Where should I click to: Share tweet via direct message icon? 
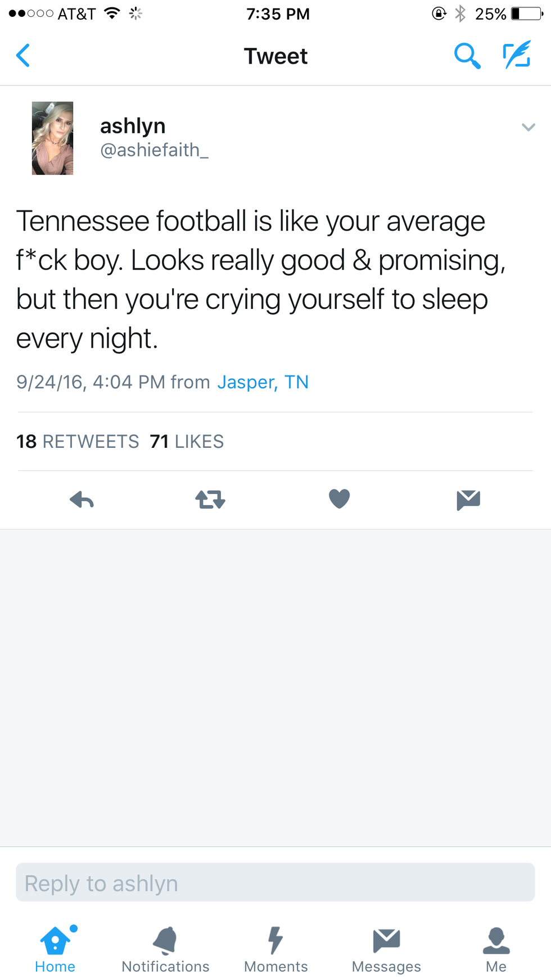tap(468, 500)
